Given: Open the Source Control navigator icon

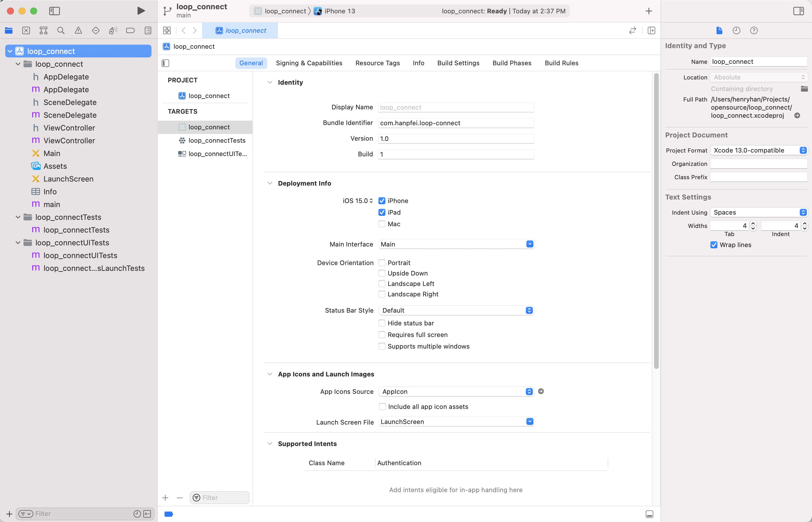Looking at the screenshot, I should pyautogui.click(x=26, y=30).
